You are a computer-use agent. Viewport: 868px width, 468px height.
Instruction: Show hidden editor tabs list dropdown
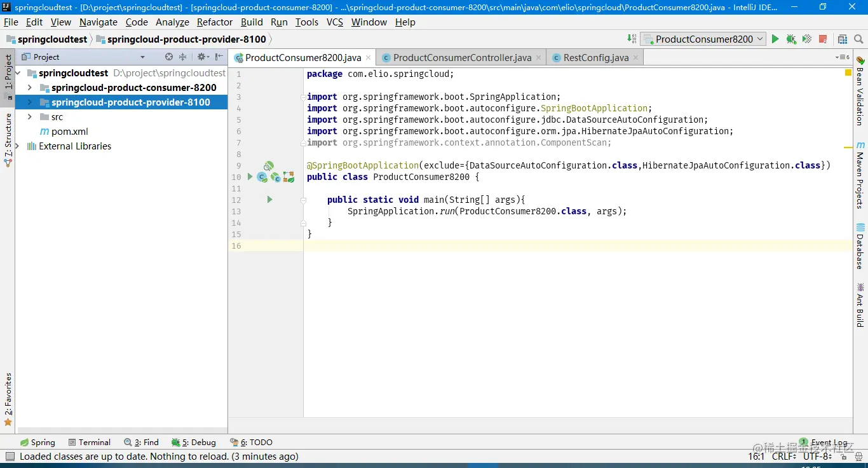tap(842, 57)
